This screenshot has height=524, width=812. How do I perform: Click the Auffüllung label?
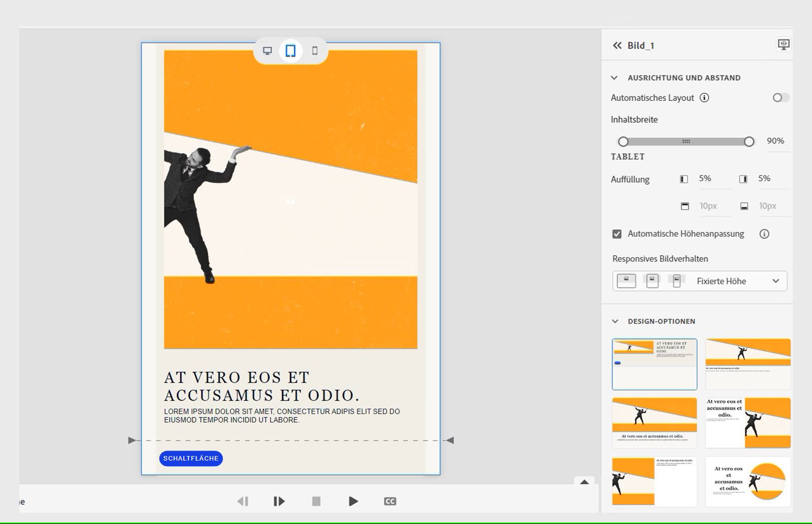(x=630, y=180)
